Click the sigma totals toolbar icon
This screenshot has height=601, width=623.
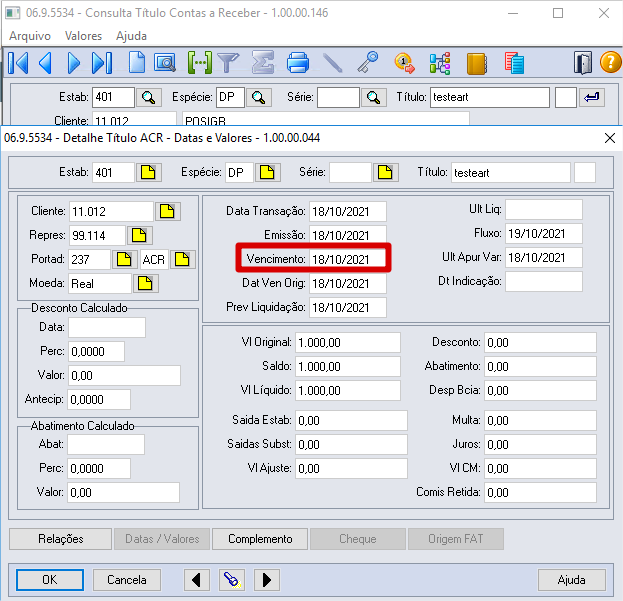click(x=263, y=62)
